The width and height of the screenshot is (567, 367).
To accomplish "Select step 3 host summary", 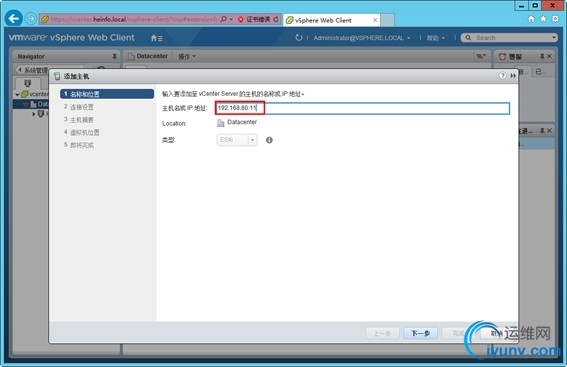I will tap(79, 120).
